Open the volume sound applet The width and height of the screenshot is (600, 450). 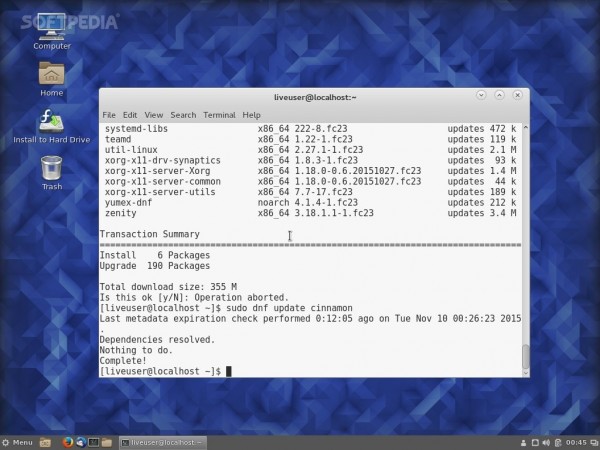(x=546, y=443)
